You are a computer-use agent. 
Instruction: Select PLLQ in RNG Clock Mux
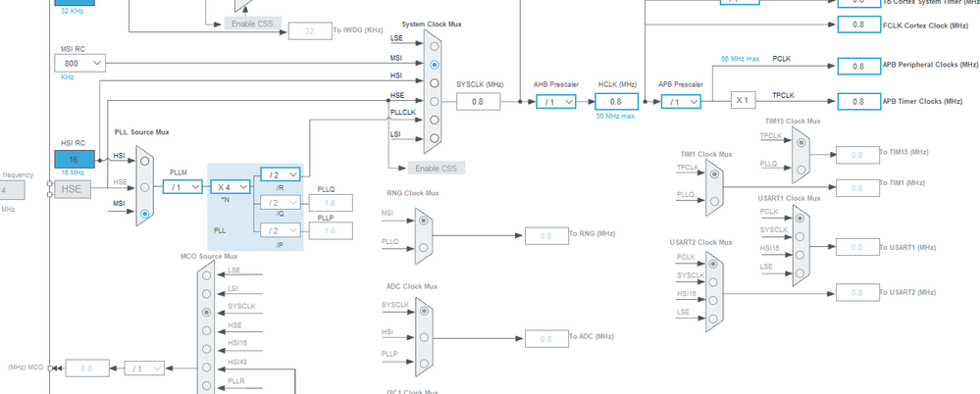424,247
